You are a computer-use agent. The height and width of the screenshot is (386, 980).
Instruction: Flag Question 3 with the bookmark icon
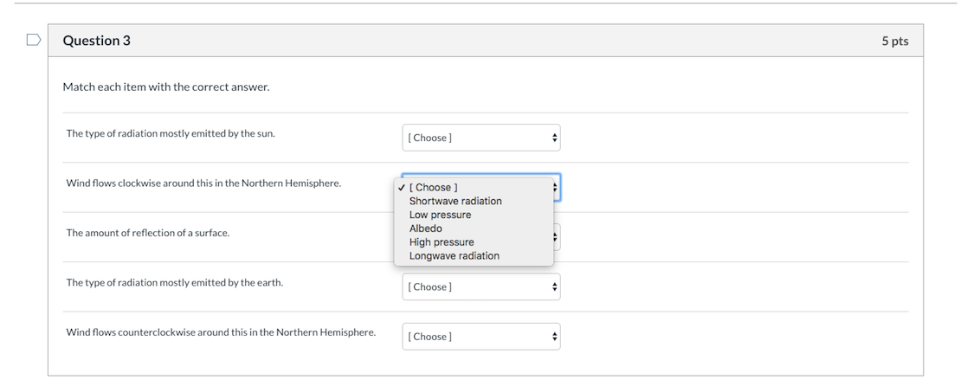[34, 41]
